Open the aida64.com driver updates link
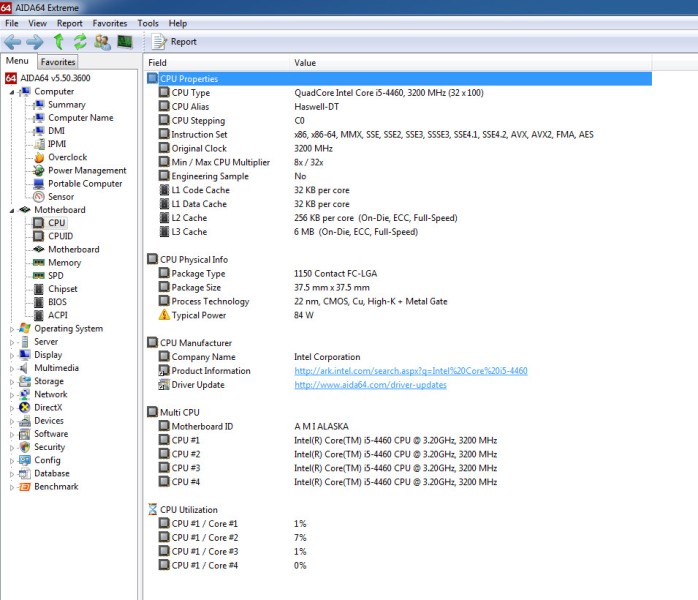Screen dimensions: 698x600 [370, 385]
